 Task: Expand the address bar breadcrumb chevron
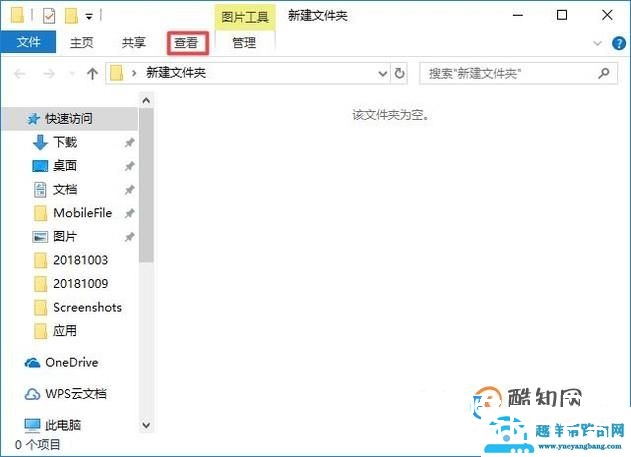(134, 73)
